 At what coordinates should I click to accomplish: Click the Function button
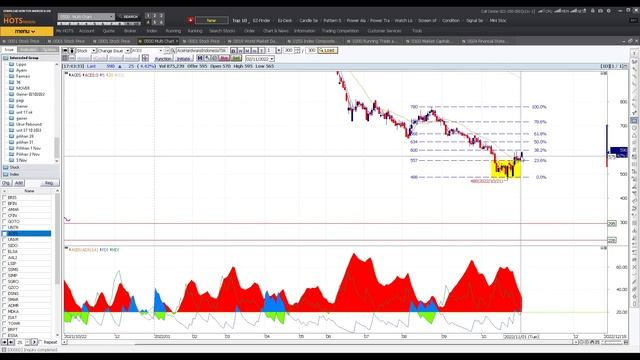tap(163, 59)
